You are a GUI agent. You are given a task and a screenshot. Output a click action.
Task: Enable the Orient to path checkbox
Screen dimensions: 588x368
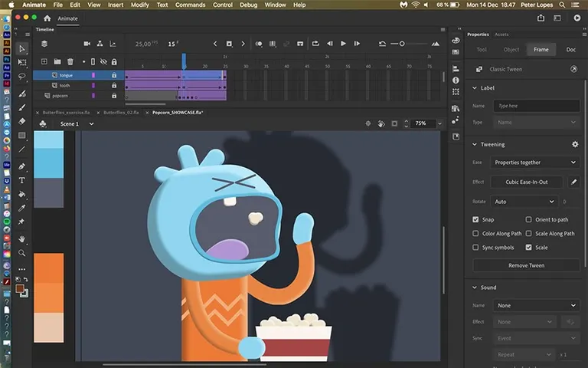click(x=528, y=219)
